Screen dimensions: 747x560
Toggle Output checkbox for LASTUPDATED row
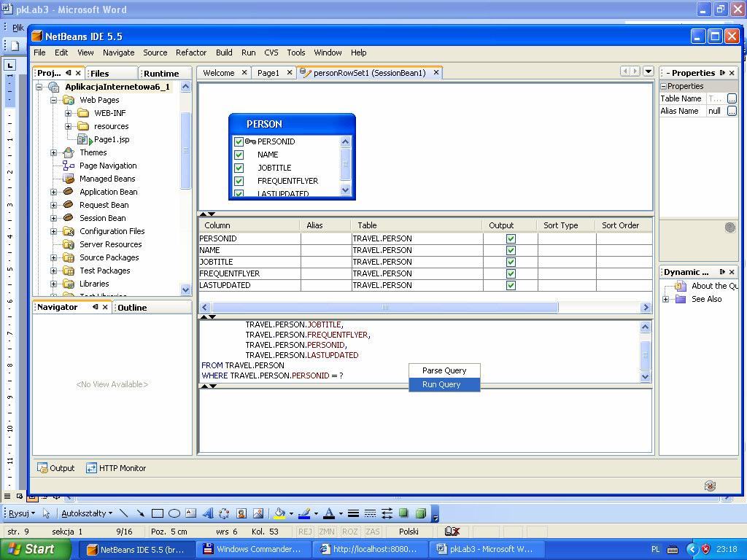click(x=511, y=285)
